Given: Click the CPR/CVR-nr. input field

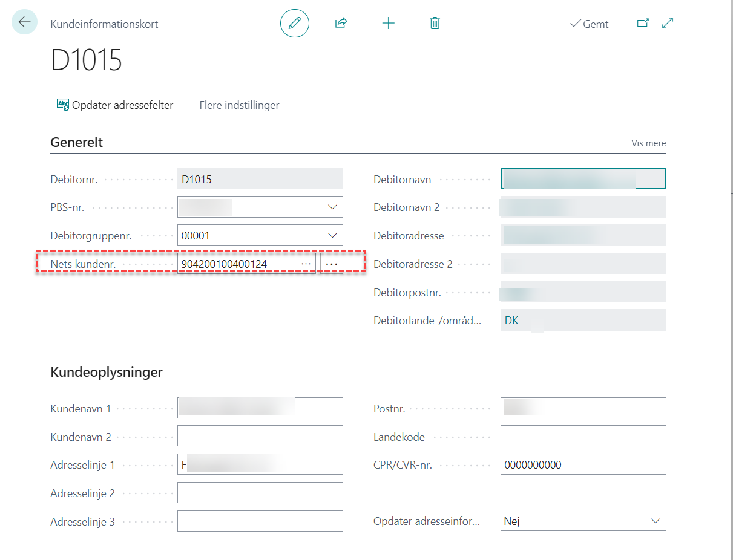Looking at the screenshot, I should pos(583,464).
